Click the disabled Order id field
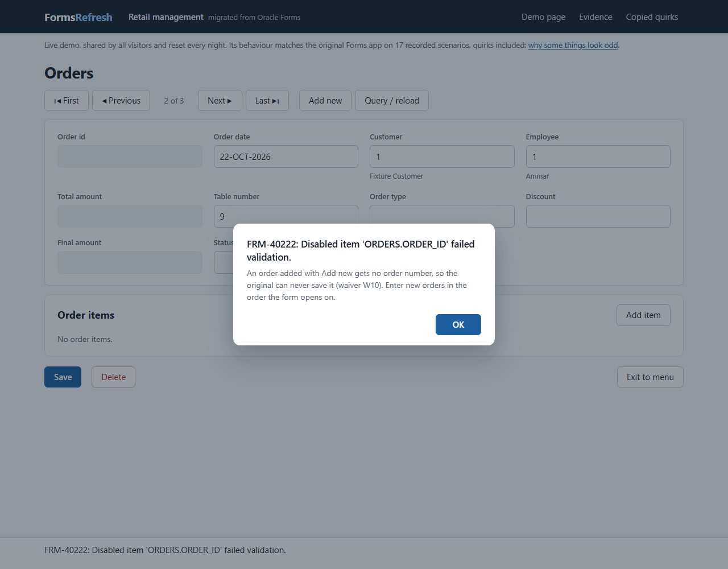This screenshot has width=728, height=569. 130,156
